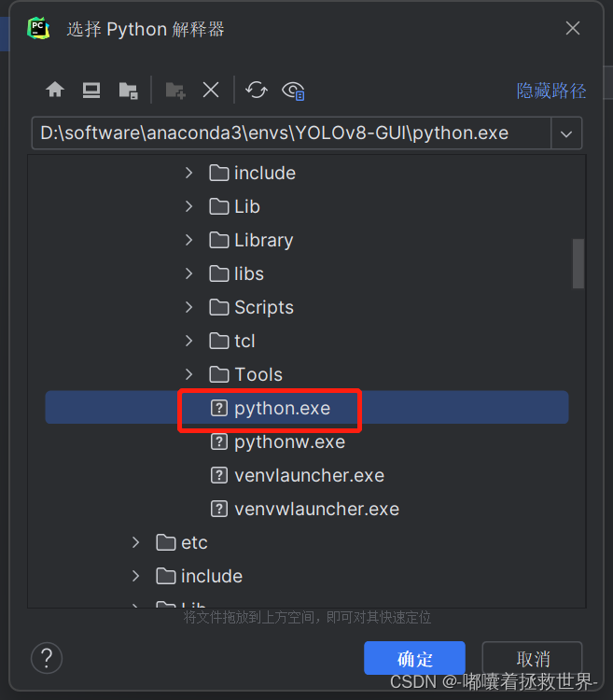
Task: Click the etc folder icon
Action: (x=166, y=542)
